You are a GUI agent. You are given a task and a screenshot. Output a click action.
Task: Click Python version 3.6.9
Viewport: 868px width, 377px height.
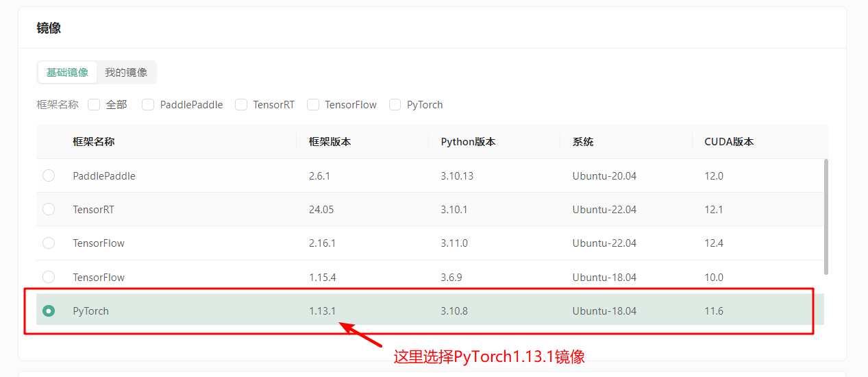(x=451, y=278)
